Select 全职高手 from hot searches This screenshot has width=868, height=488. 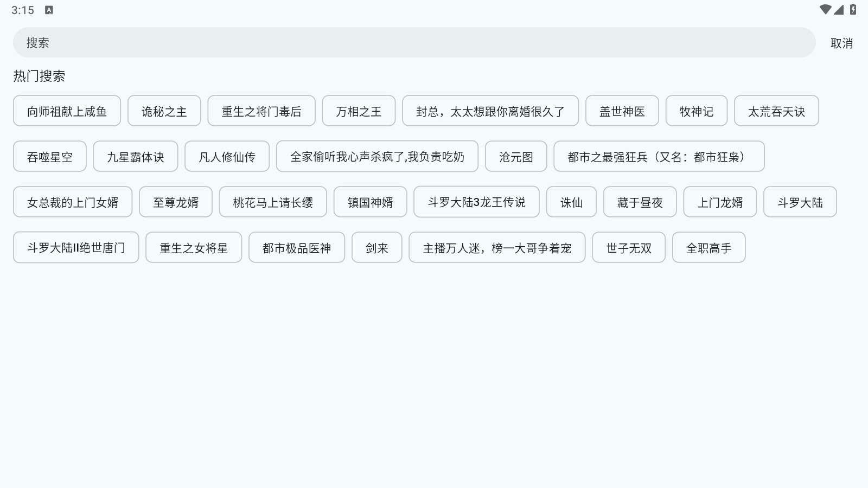point(709,247)
